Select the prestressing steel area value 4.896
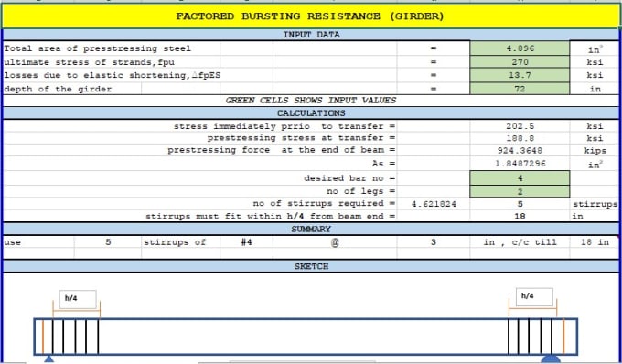The width and height of the screenshot is (622, 364). 520,48
